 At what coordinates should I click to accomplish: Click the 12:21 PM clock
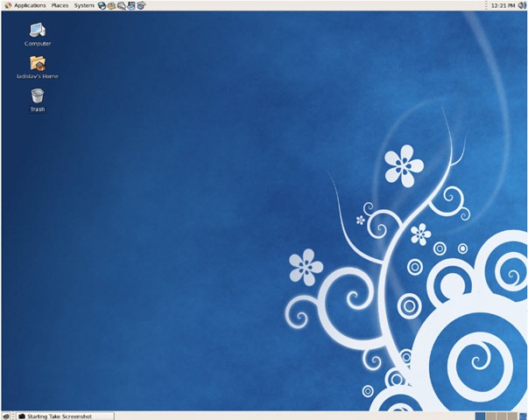point(503,5)
